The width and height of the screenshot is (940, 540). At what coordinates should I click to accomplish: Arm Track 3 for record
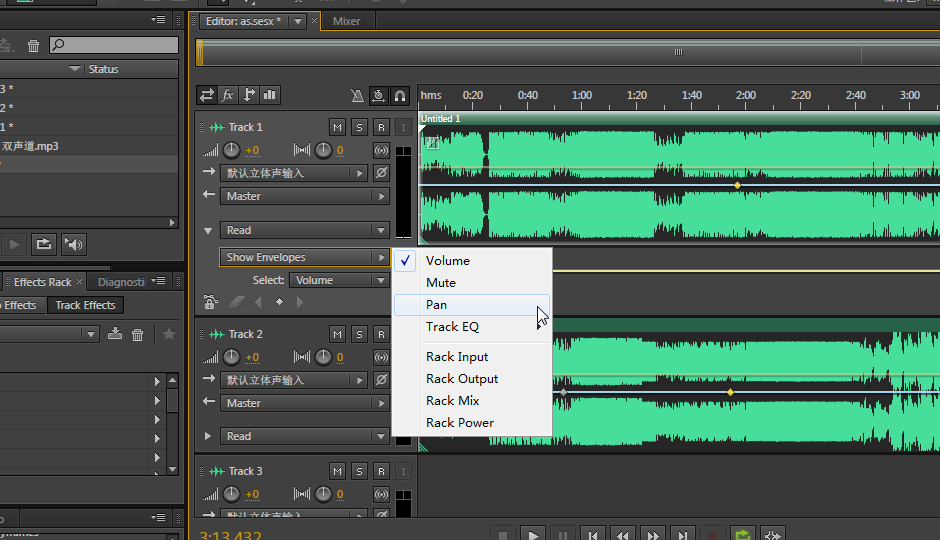point(381,471)
